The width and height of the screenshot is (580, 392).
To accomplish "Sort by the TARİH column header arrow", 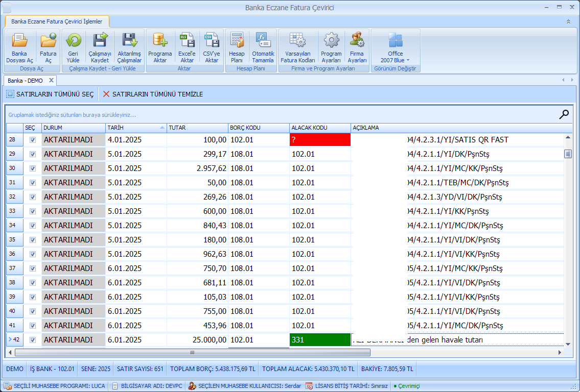I will pyautogui.click(x=162, y=128).
